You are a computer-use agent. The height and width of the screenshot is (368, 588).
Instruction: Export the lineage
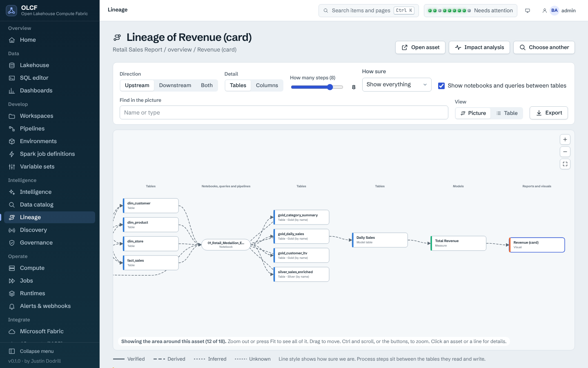click(549, 113)
